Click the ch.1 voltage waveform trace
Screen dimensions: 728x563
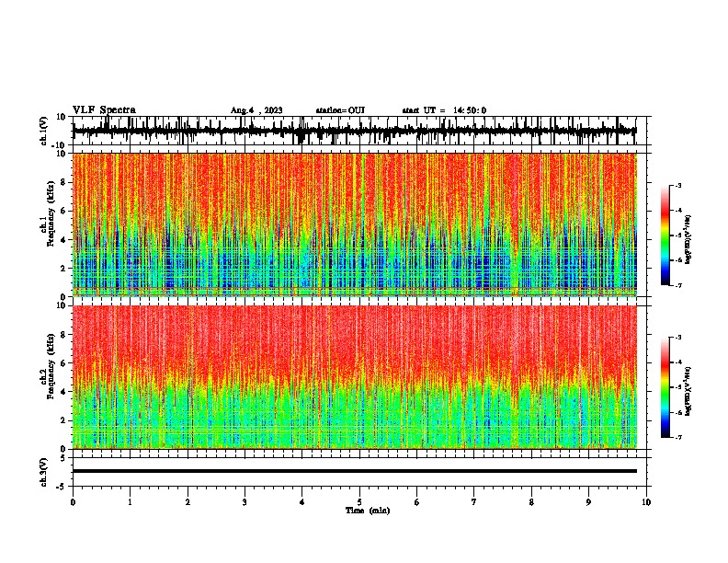tap(354, 131)
